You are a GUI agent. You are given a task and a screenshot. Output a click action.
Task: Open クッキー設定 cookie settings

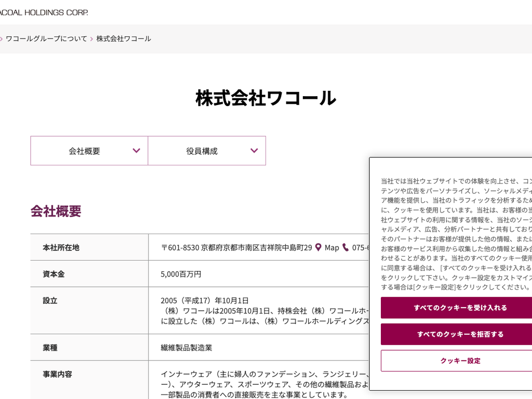(460, 361)
